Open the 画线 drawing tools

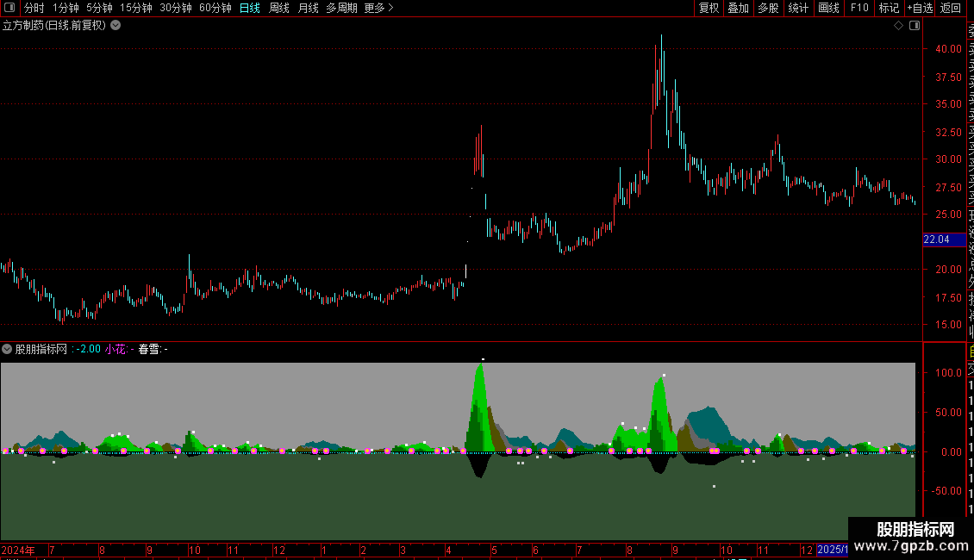pos(828,8)
